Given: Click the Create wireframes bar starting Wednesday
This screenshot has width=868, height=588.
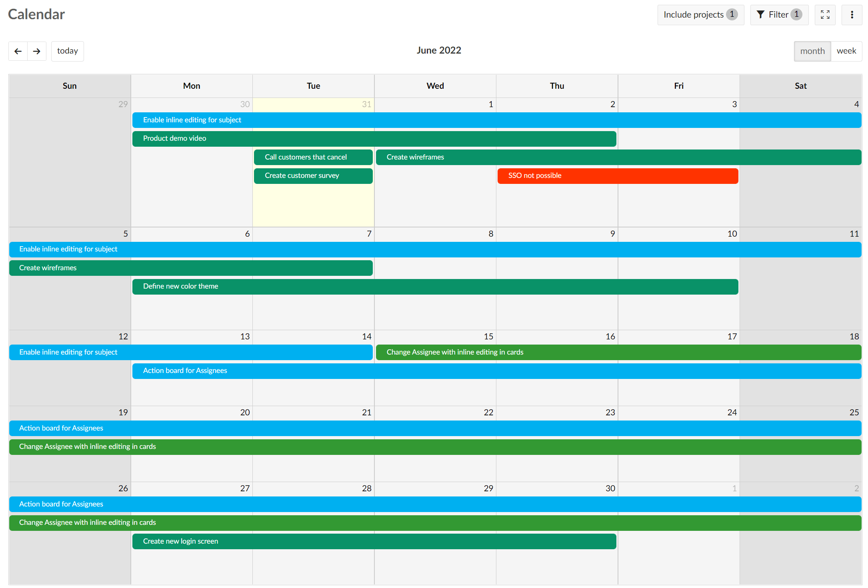Looking at the screenshot, I should click(x=618, y=157).
